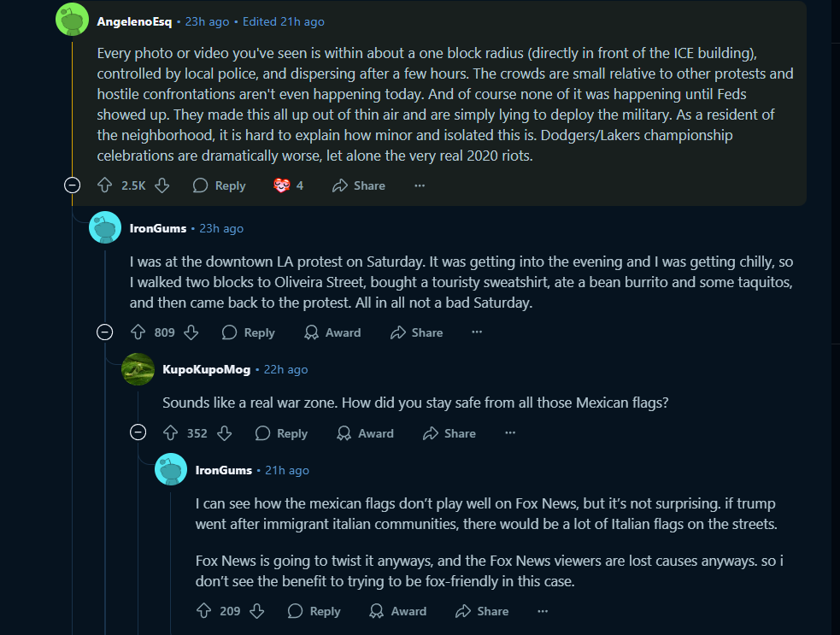
Task: Click KupoKupoMog's avatar thumbnail
Action: (x=138, y=369)
